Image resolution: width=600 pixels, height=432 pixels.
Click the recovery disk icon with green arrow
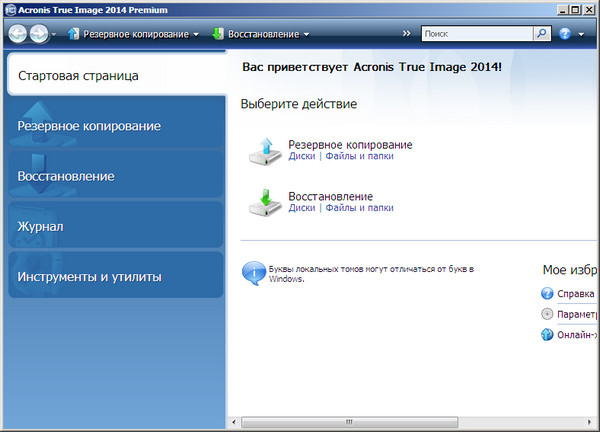pos(265,202)
